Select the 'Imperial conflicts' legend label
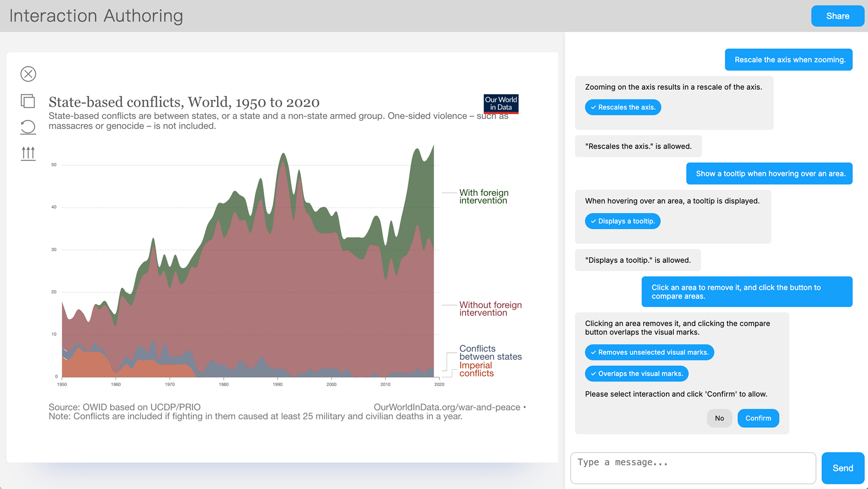This screenshot has height=489, width=868. pos(476,369)
